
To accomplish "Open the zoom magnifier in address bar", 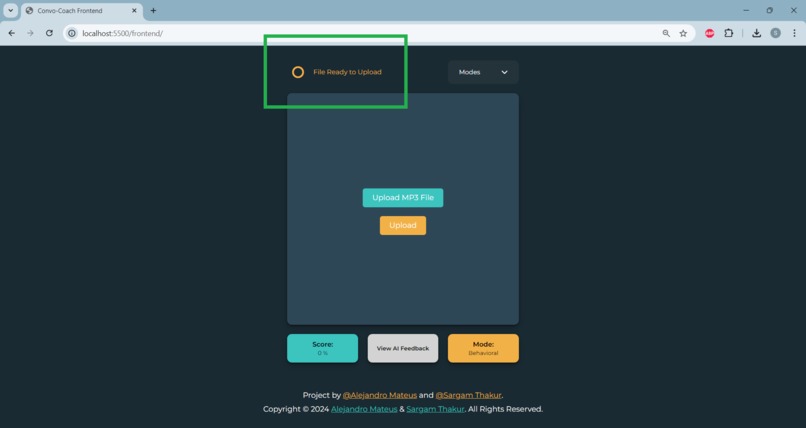I will point(666,33).
